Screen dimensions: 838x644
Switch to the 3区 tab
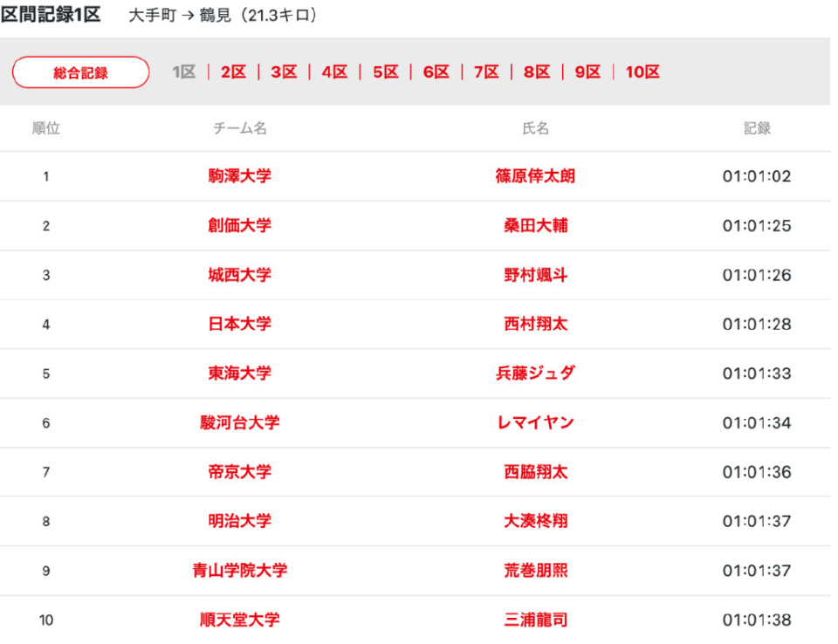pos(284,72)
